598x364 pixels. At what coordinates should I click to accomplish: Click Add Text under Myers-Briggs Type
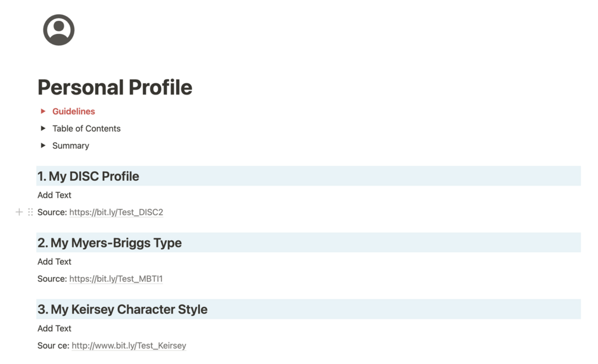tap(54, 262)
